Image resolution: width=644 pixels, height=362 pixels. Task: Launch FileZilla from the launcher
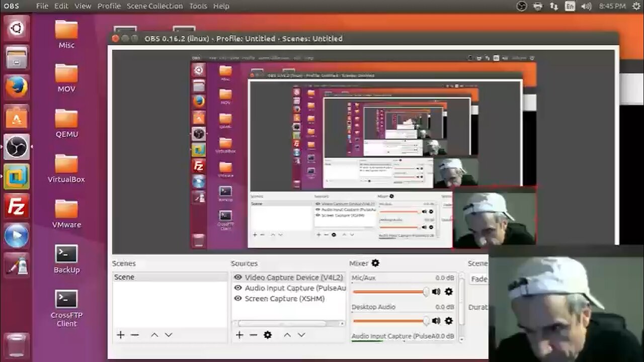point(17,206)
